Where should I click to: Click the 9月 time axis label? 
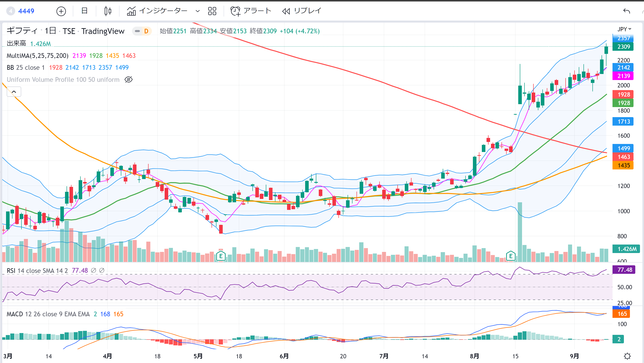(x=574, y=356)
